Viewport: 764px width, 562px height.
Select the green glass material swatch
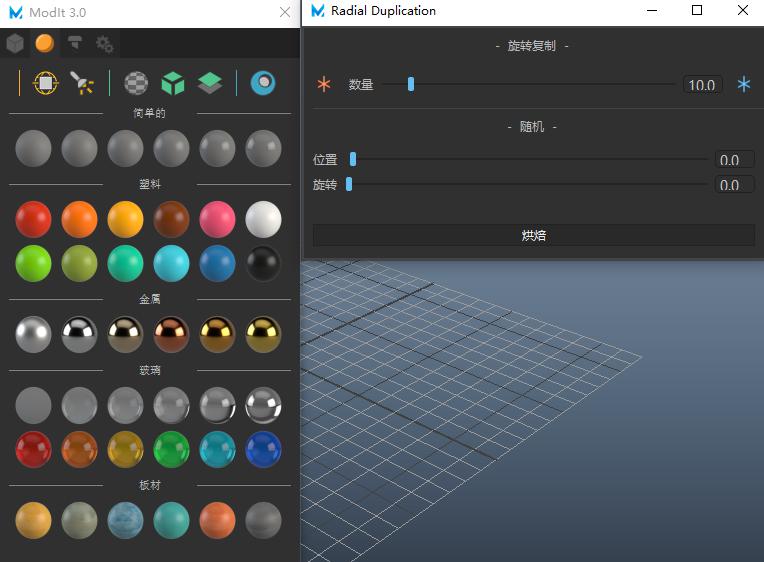tap(172, 449)
